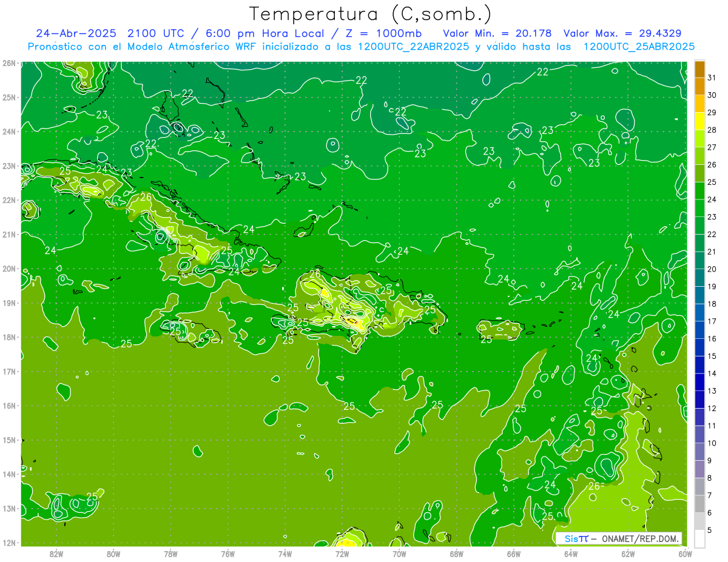This screenshot has height=562, width=728.
Task: Pick the orange legend swatch between 30 and 31
Action: 699,87
